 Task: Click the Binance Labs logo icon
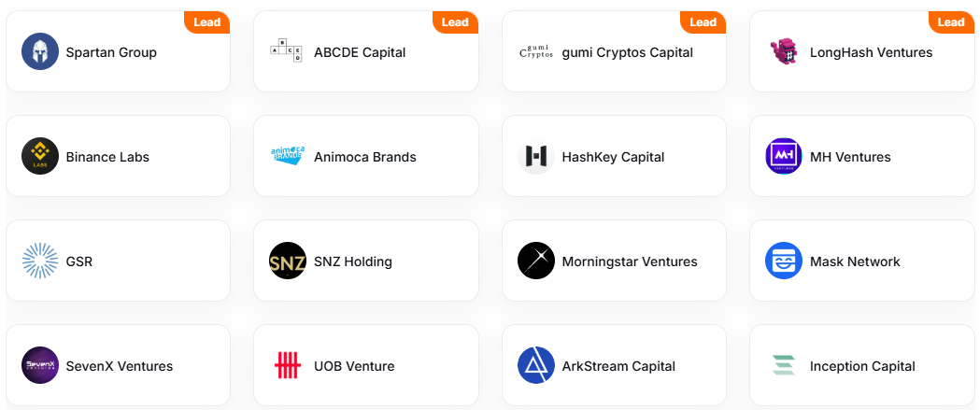[x=40, y=156]
